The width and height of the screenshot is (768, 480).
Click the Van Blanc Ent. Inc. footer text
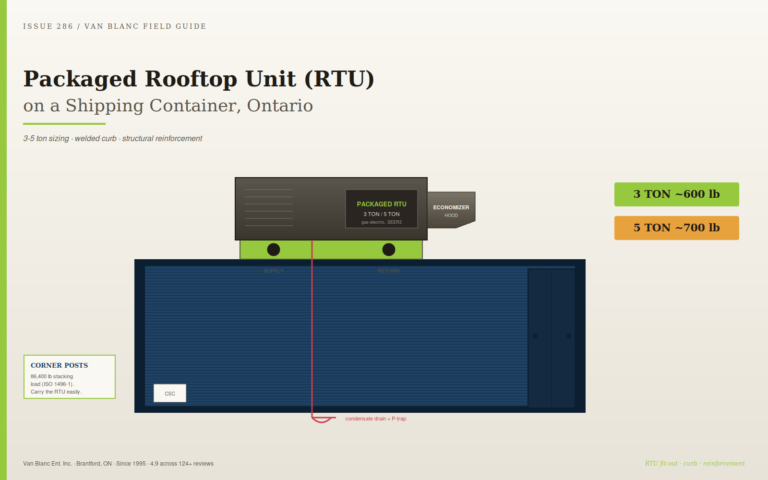(118, 463)
